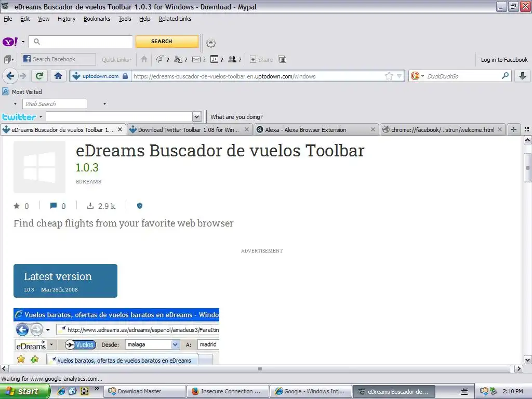This screenshot has width=532, height=399.
Task: Switch to Insecure Connection taskbar window
Action: coord(228,391)
